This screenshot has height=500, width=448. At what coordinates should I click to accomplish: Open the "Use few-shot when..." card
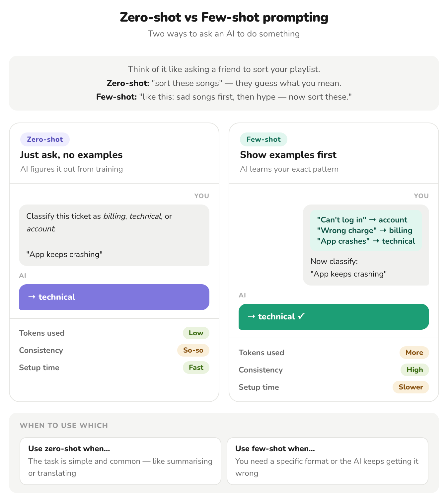[327, 461]
